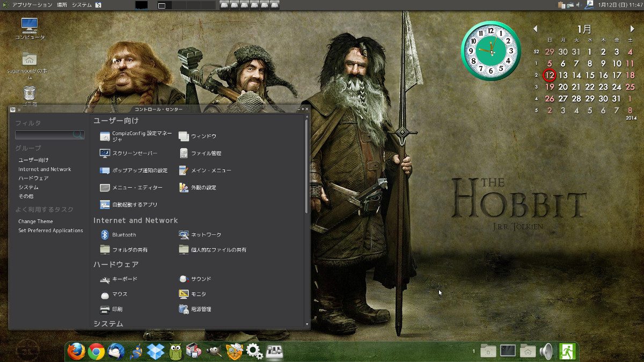The height and width of the screenshot is (362, 644).
Task: Open the アプリケーション menu in the top panel
Action: coord(32,5)
